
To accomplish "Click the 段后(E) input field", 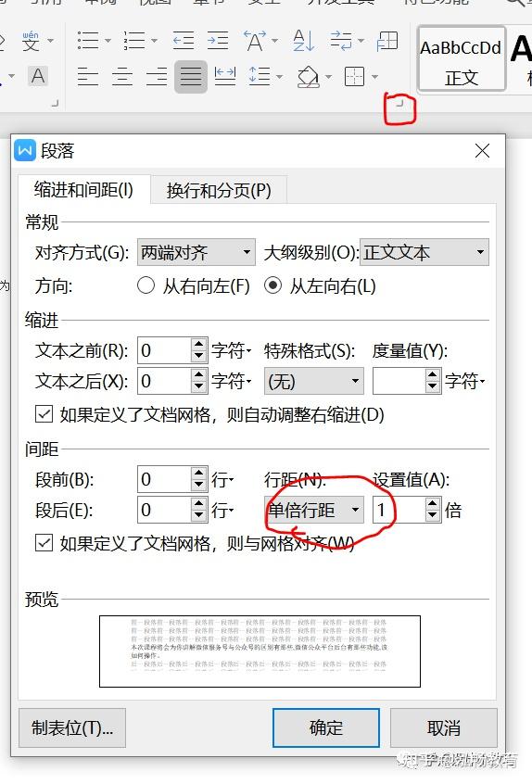I will pos(164,510).
